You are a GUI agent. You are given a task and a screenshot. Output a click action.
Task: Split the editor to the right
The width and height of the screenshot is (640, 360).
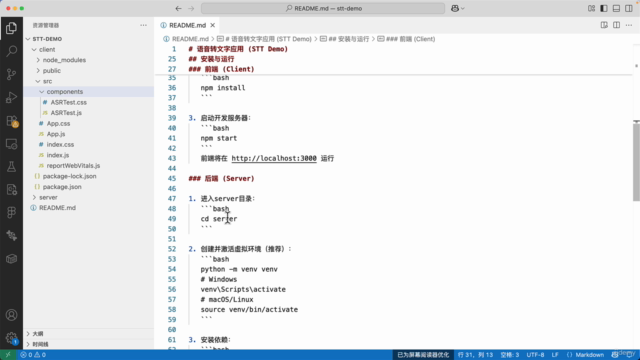[x=616, y=25]
